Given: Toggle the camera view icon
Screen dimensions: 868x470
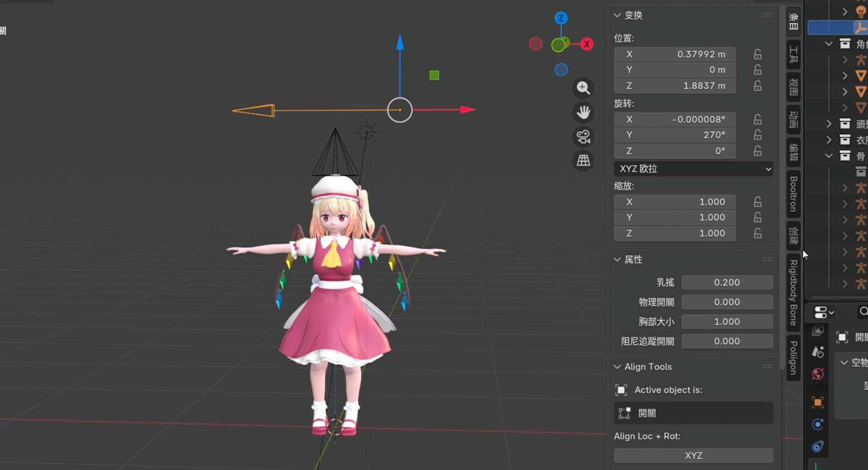Looking at the screenshot, I should click(583, 137).
